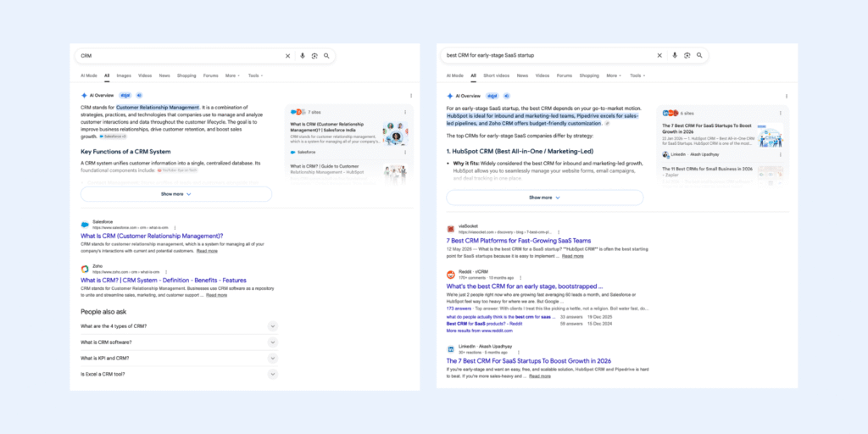Click the link icon after 'budget-friendly customization'

[x=607, y=124]
